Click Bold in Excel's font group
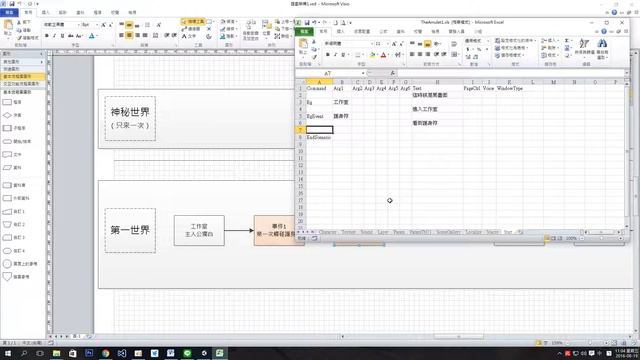This screenshot has width=640, height=360. click(x=327, y=55)
